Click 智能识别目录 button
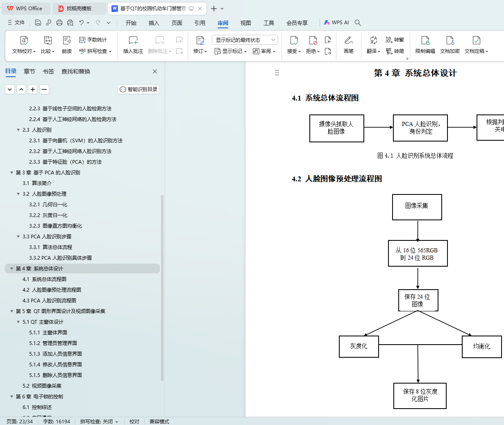The height and width of the screenshot is (425, 504). click(138, 89)
